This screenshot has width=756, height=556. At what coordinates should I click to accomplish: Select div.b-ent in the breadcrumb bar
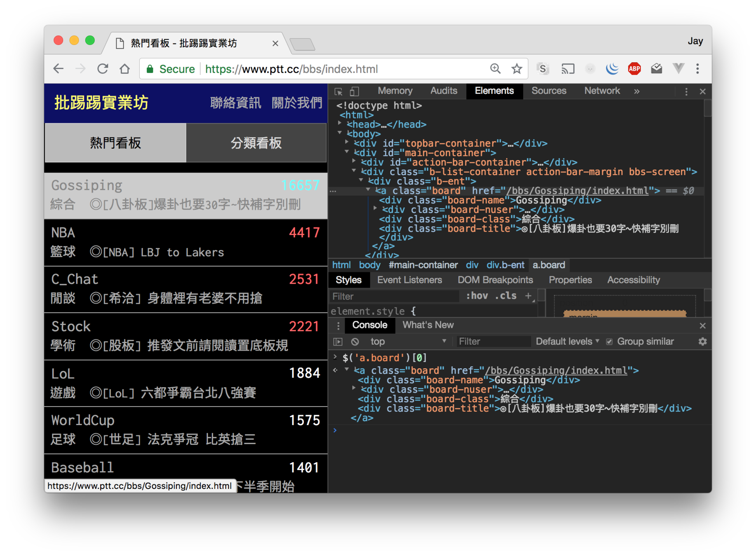point(505,265)
